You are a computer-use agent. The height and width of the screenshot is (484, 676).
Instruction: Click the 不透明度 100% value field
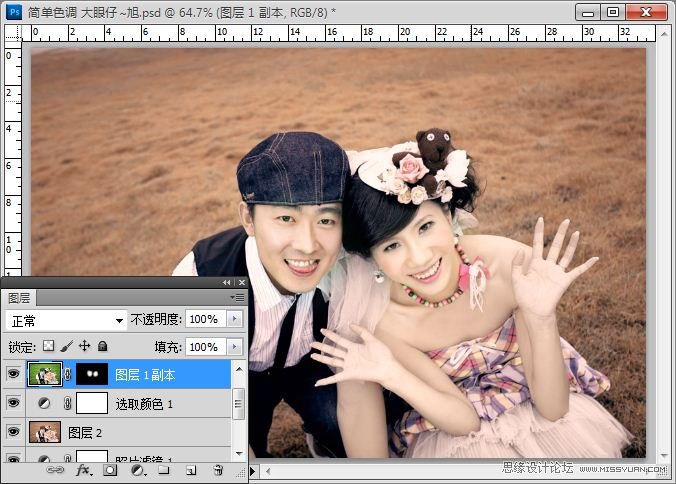[x=205, y=319]
